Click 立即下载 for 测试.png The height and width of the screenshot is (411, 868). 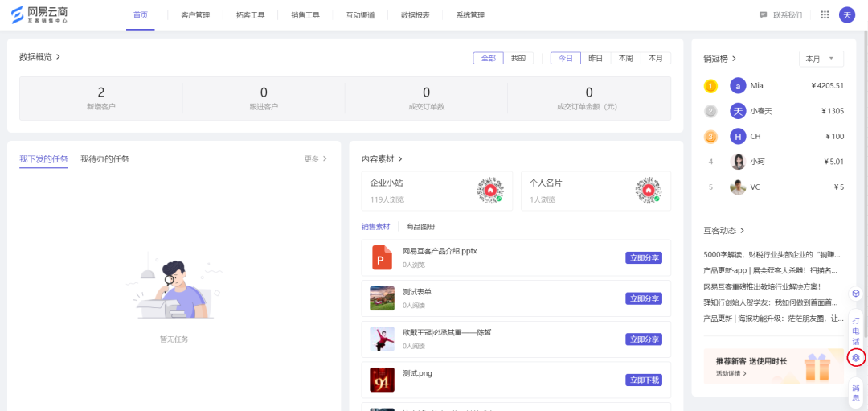point(644,380)
